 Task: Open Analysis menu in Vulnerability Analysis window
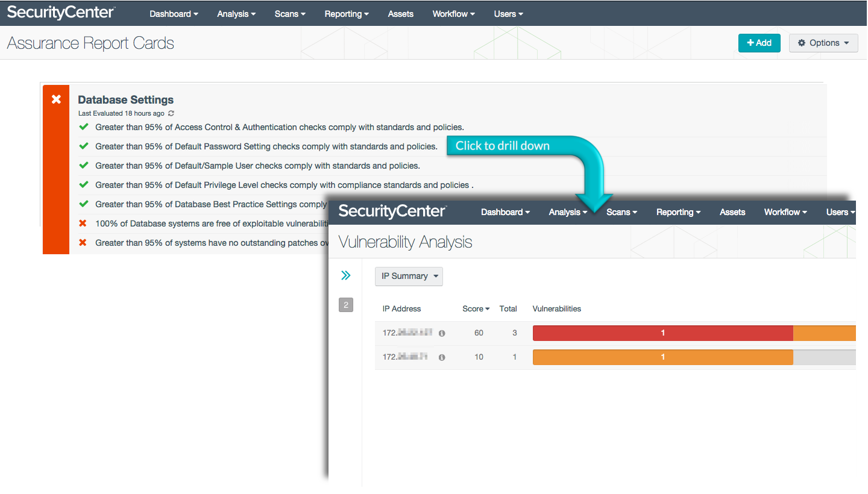568,212
